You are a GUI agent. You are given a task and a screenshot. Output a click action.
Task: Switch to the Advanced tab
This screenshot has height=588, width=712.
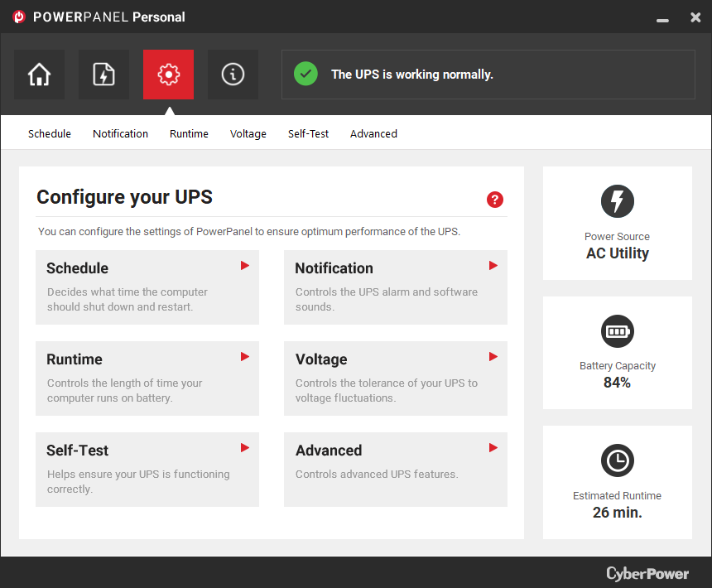point(373,134)
